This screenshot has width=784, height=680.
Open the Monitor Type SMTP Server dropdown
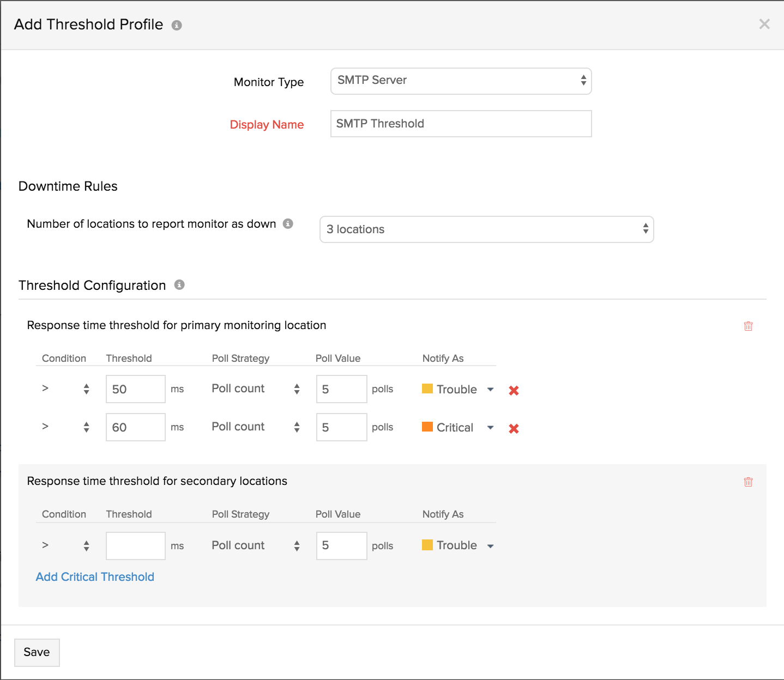click(x=461, y=81)
